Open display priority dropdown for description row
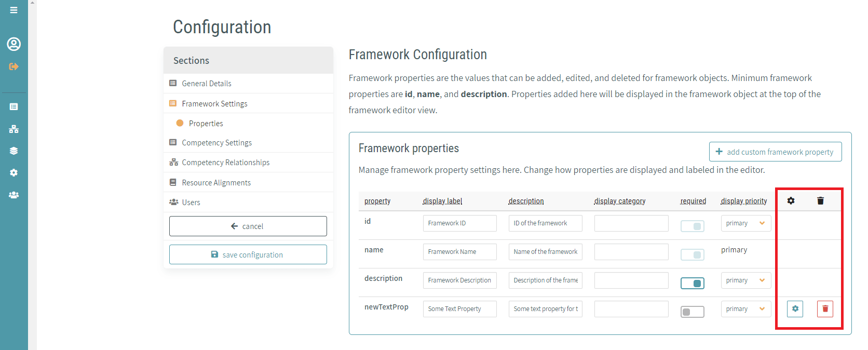This screenshot has width=868, height=350. click(746, 280)
